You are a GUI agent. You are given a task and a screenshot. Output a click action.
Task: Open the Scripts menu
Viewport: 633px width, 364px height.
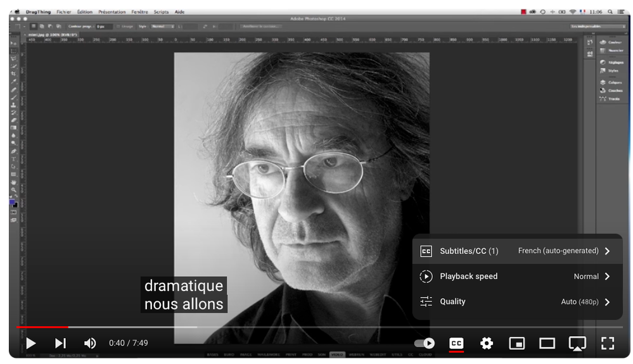[161, 11]
